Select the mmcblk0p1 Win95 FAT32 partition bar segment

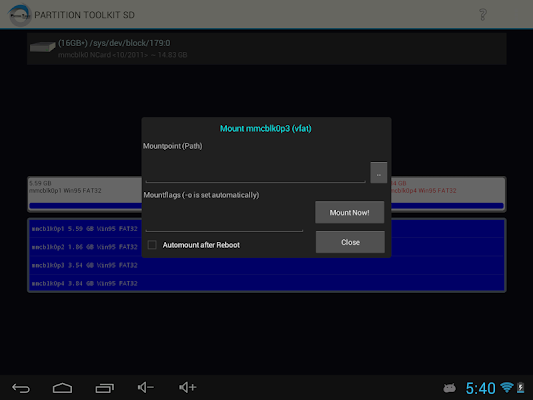[85, 194]
